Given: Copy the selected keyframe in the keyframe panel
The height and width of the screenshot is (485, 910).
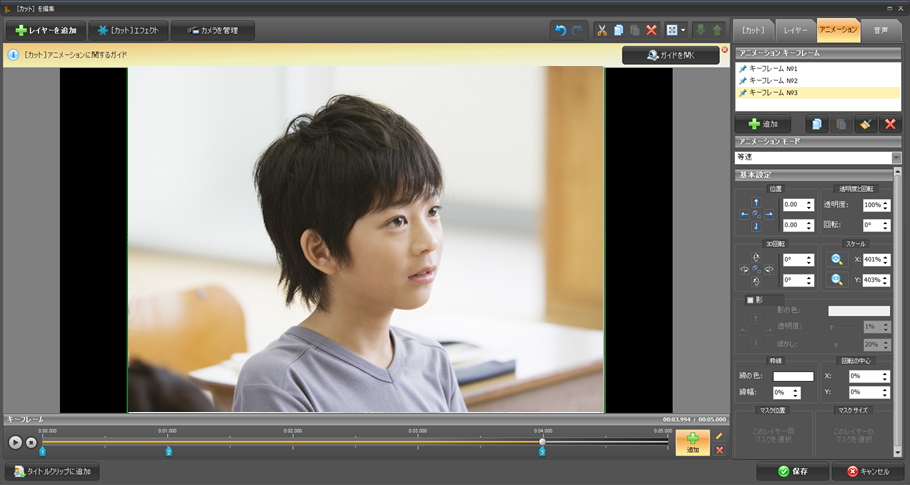Looking at the screenshot, I should (817, 124).
